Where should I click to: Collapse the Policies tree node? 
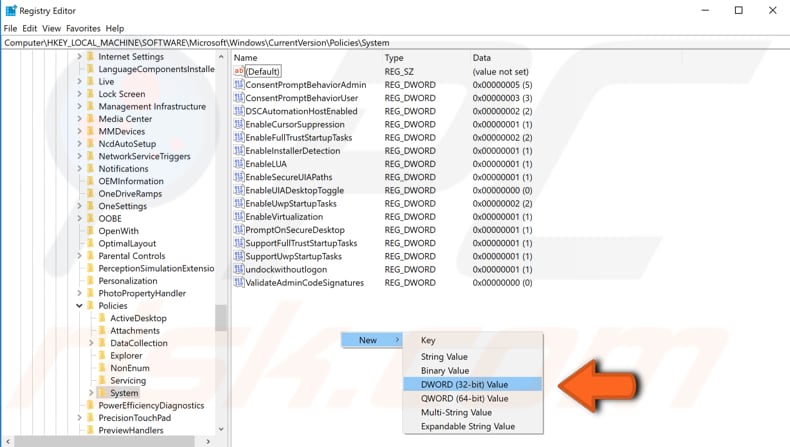[x=79, y=305]
